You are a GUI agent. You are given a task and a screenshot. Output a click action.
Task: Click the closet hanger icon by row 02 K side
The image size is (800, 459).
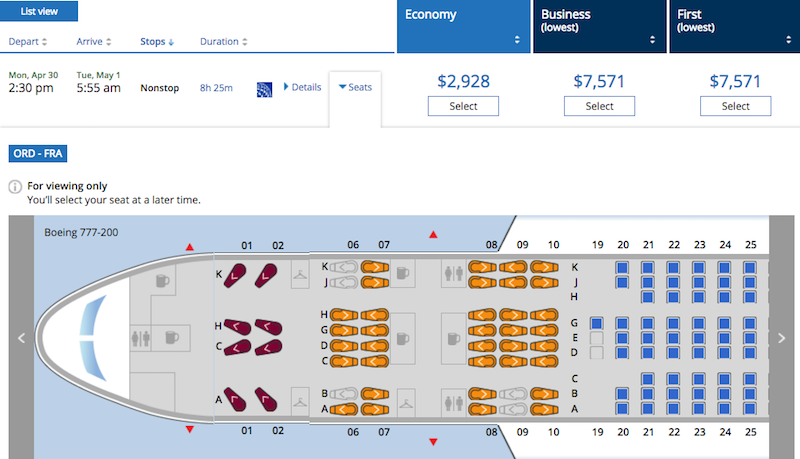click(x=300, y=275)
